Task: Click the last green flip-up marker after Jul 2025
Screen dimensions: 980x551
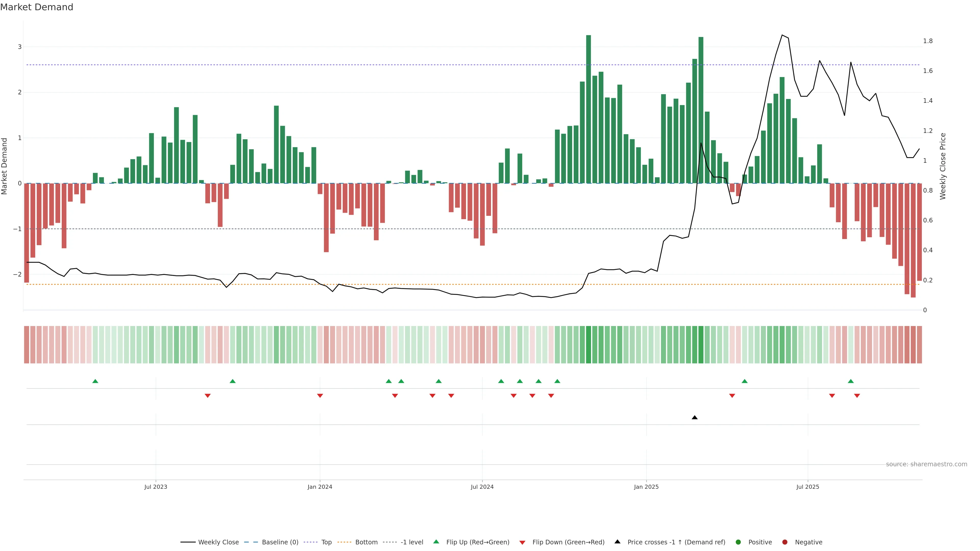Action: [x=851, y=381]
